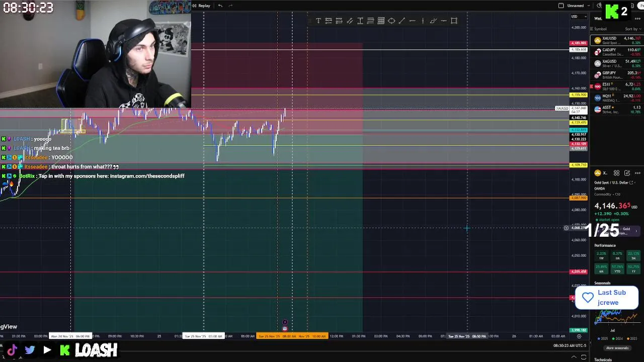Image resolution: width=644 pixels, height=362 pixels.
Task: Click the highlighted orange date range marker
Action: pyautogui.click(x=292, y=336)
